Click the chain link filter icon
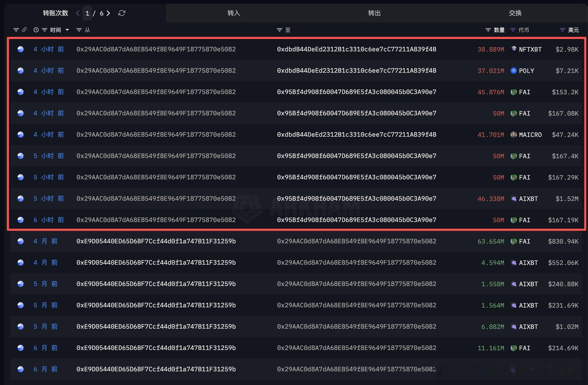 [24, 30]
